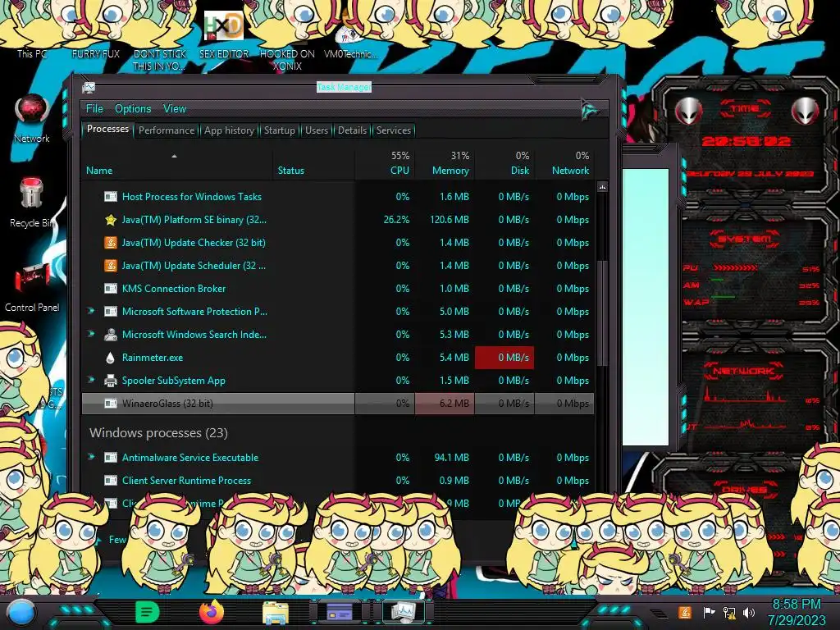Sort processes by Status column

pyautogui.click(x=313, y=164)
